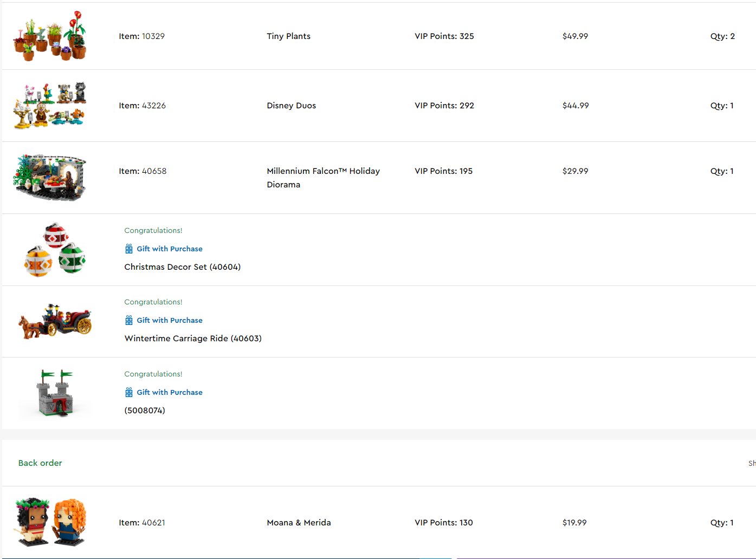Click Gift with Purchase above Wintertime Carriage Ride

coord(170,320)
